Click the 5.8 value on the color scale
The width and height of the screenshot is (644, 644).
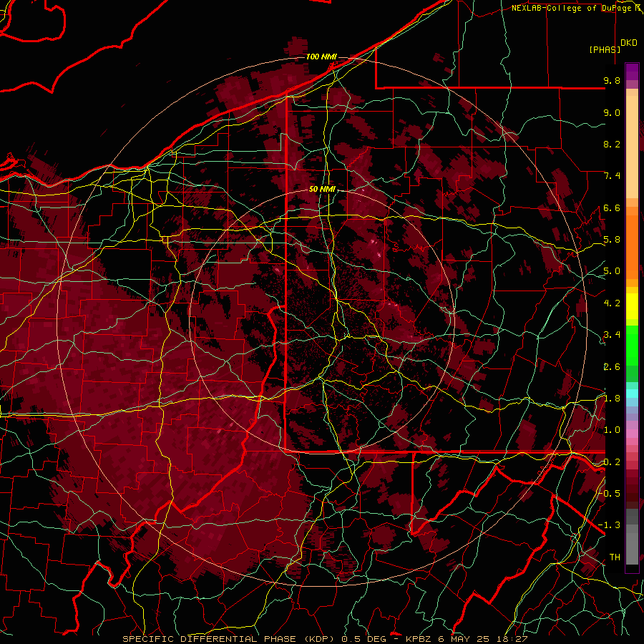click(x=612, y=240)
